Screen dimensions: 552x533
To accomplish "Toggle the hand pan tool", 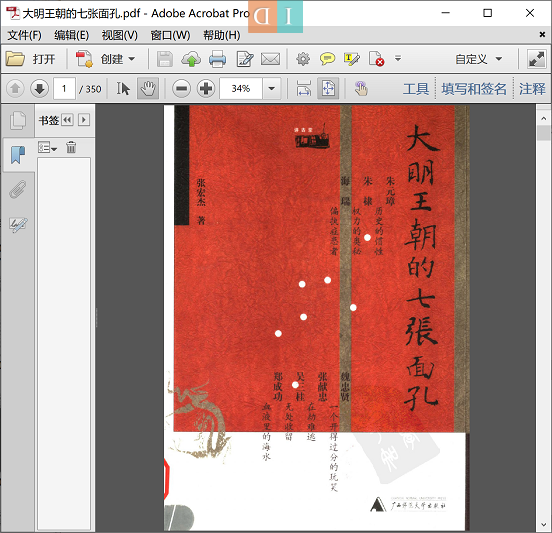I will point(148,88).
